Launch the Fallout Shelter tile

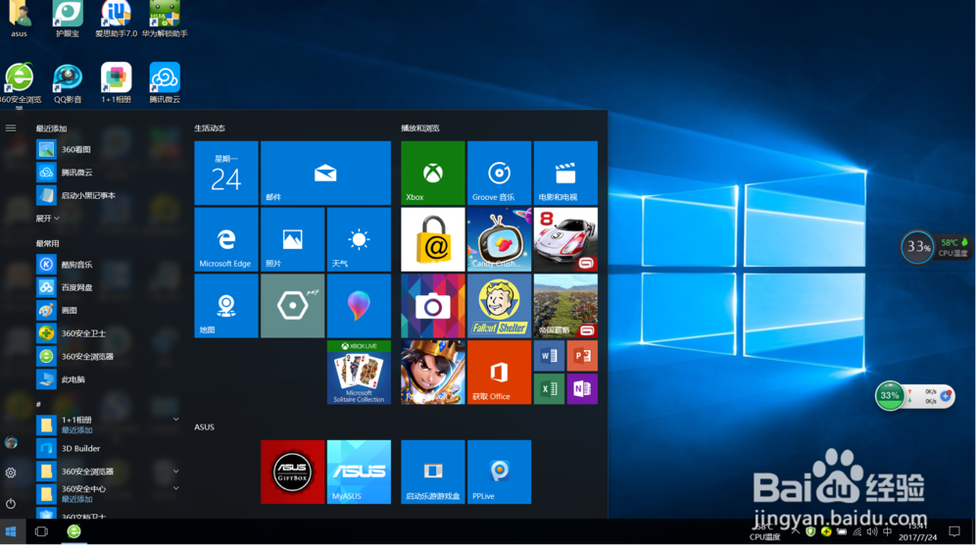[x=500, y=307]
